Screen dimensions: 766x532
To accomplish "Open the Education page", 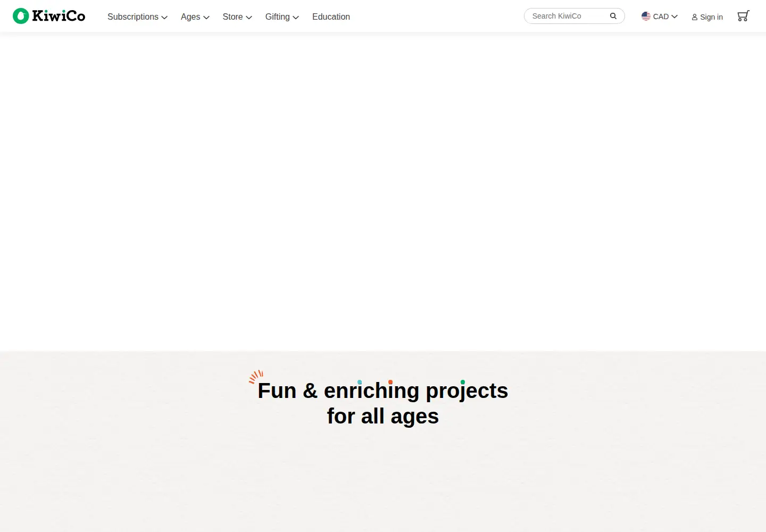I will [331, 17].
